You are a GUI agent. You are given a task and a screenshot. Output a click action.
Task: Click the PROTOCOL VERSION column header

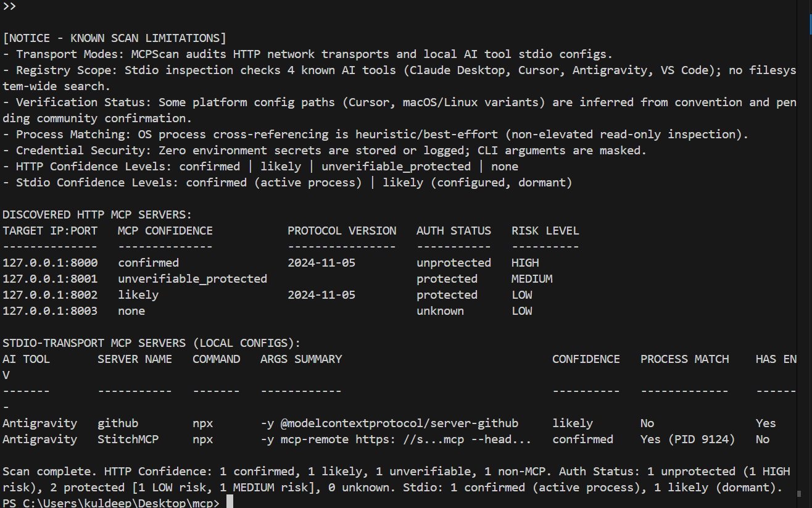coord(342,230)
